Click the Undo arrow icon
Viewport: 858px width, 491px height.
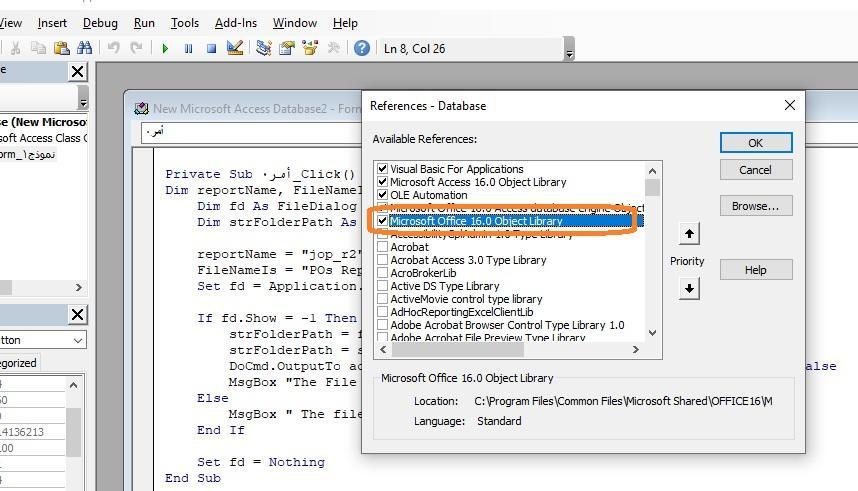coord(113,49)
